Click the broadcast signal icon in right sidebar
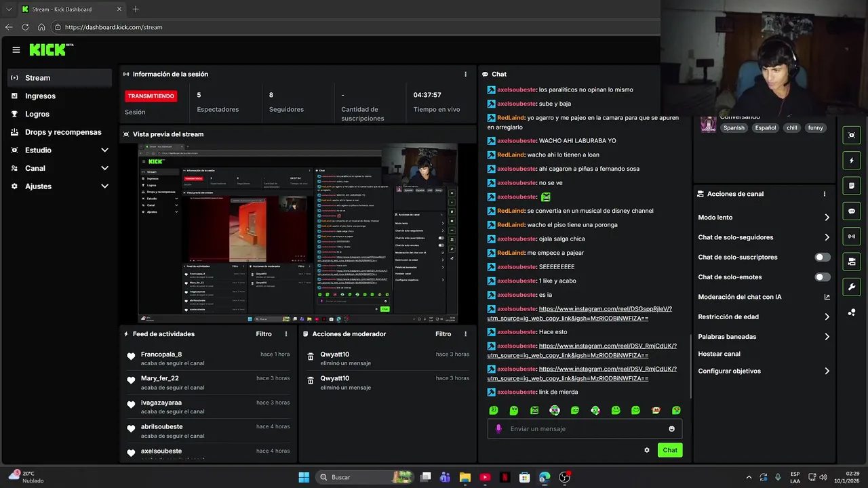The height and width of the screenshot is (488, 868). (x=852, y=236)
